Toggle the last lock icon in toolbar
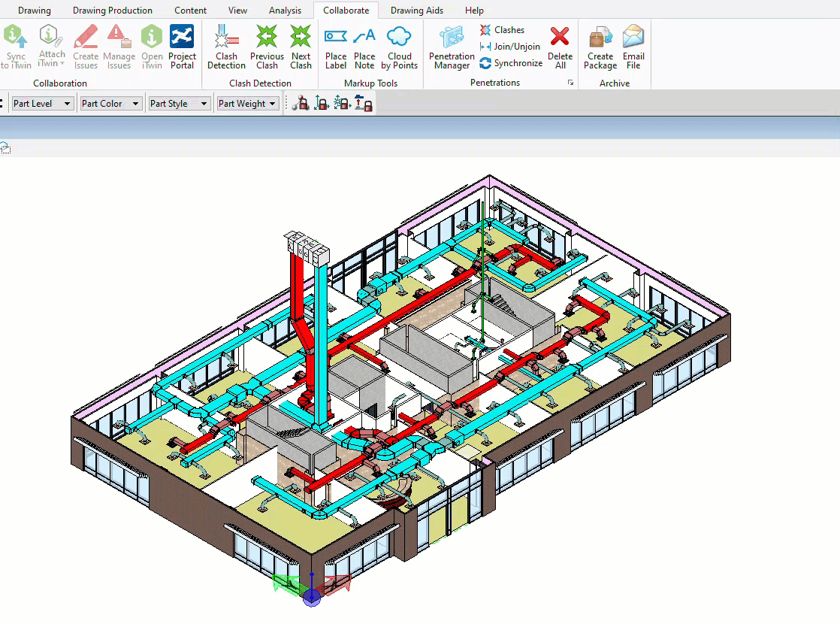 click(x=364, y=104)
